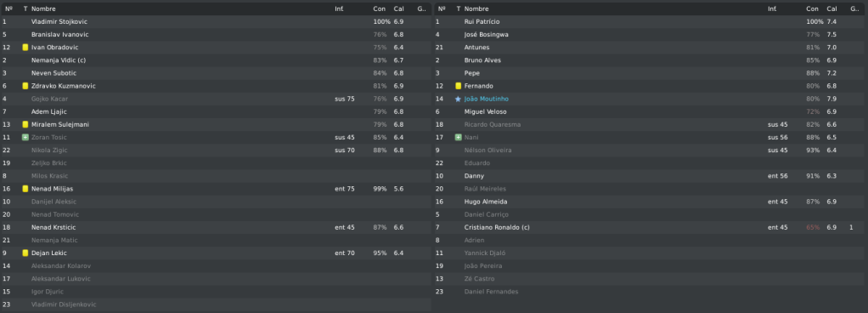Click Miralem Sulejmani's yellow card icon
This screenshot has width=868, height=313.
point(25,125)
